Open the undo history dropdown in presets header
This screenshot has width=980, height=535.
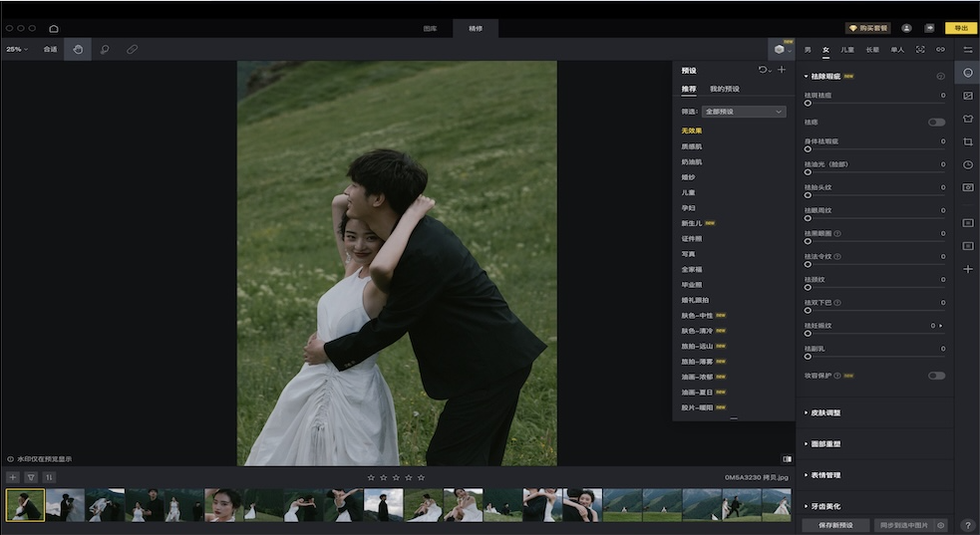(x=765, y=70)
